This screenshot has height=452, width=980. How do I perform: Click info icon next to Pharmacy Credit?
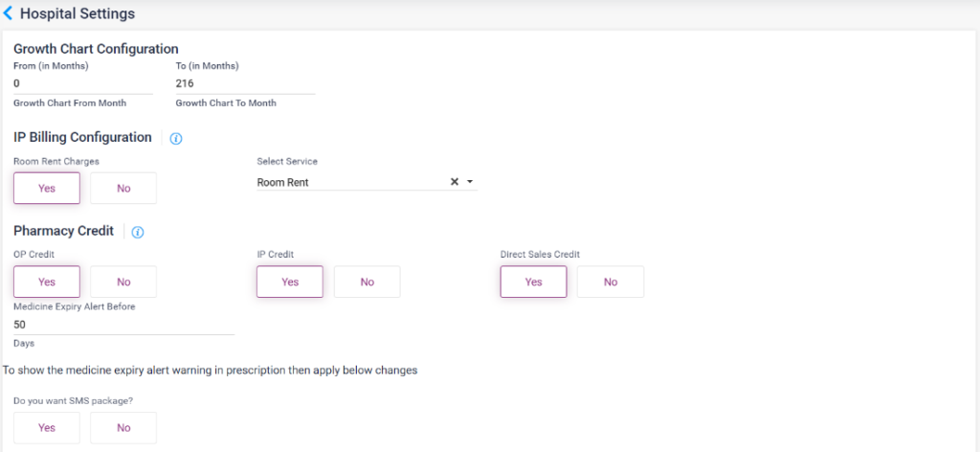(137, 232)
